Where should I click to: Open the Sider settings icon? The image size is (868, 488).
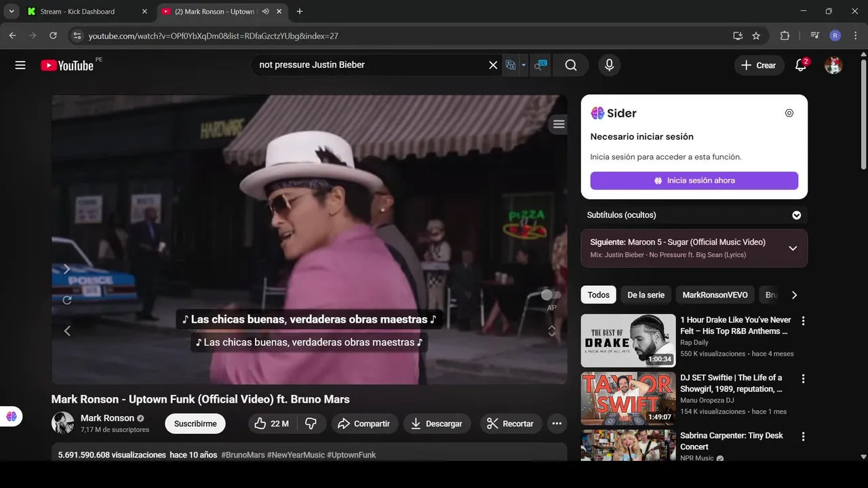pos(789,113)
